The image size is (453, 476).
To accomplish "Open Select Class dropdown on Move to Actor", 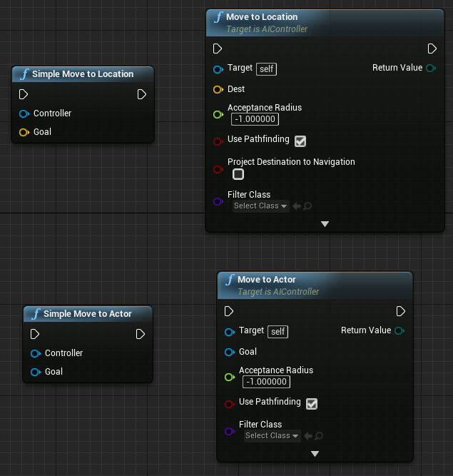I will 272,436.
